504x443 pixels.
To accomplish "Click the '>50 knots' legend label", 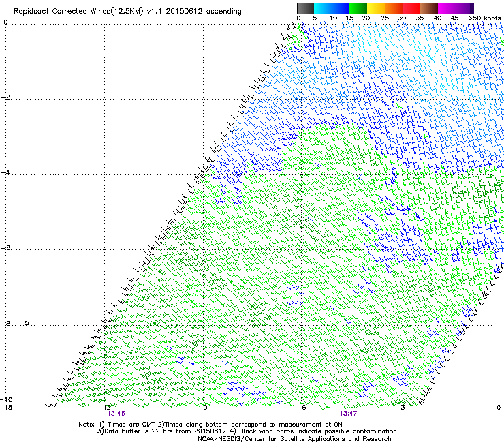I will coord(484,18).
